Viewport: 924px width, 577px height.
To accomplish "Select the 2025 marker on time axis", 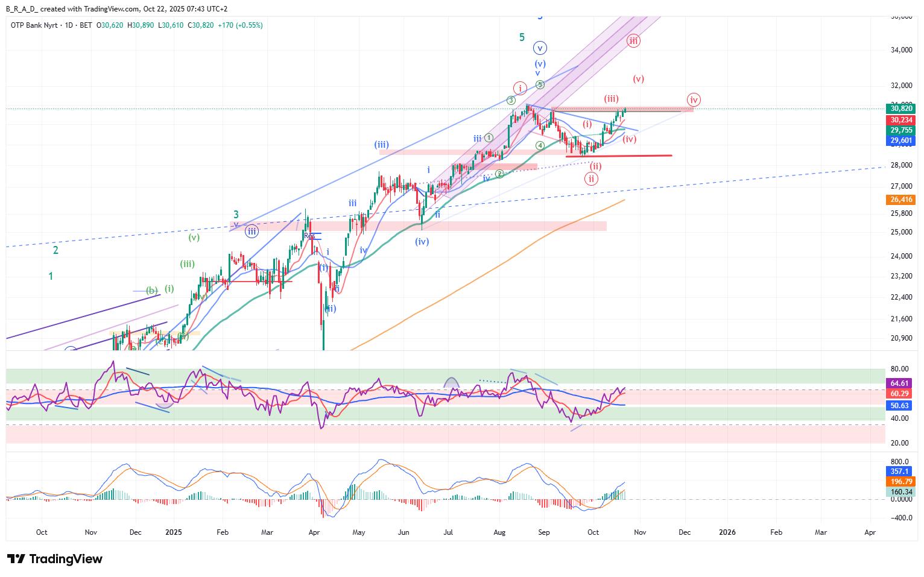I will (174, 532).
